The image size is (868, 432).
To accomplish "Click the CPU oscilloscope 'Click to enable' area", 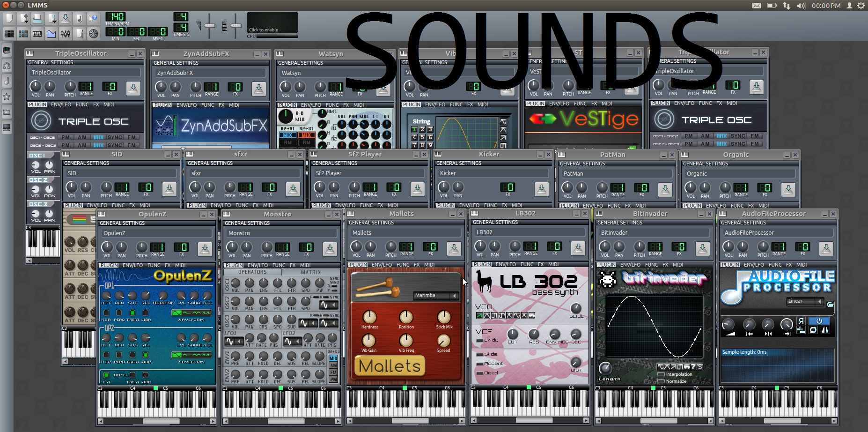I will pos(272,23).
